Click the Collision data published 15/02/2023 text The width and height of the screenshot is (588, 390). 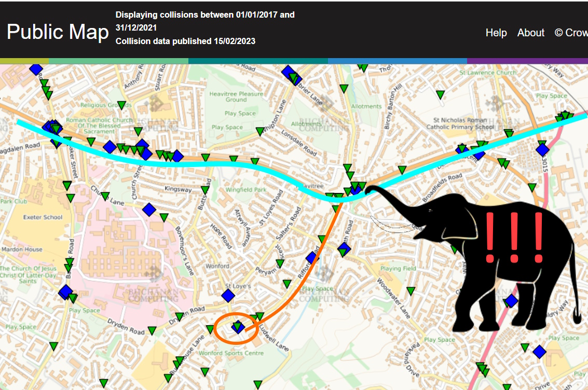point(185,41)
